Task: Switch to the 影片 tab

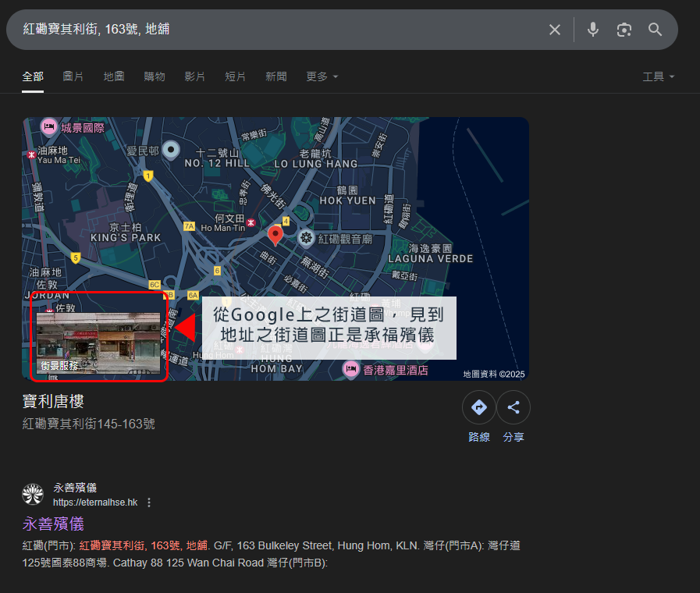Action: coord(195,76)
